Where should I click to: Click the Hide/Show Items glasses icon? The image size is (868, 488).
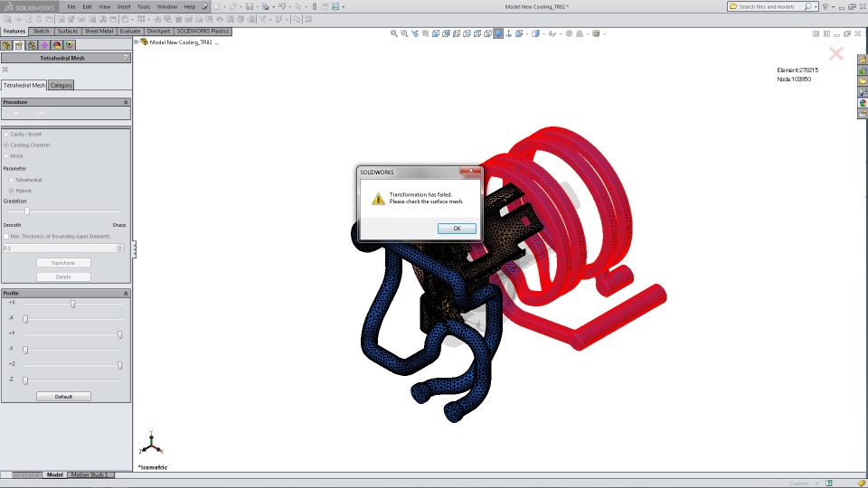552,33
